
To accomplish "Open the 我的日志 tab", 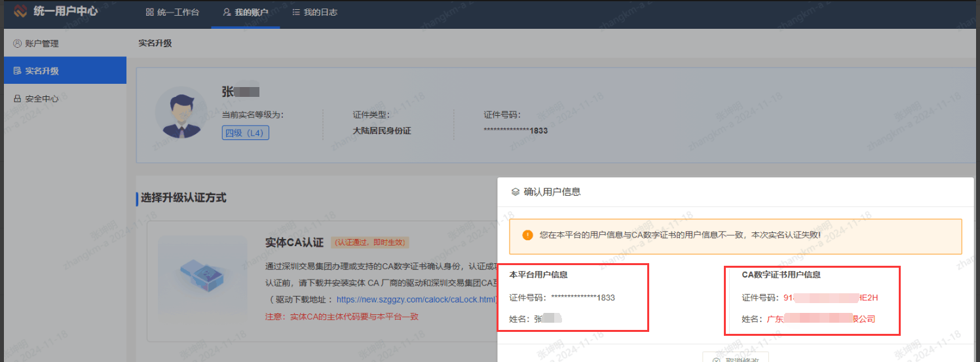I will pyautogui.click(x=320, y=12).
